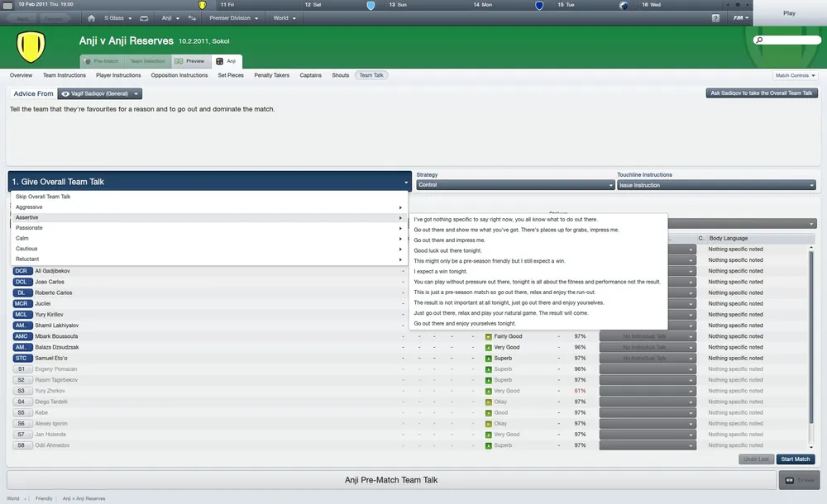Open the FM menu dropdown
This screenshot has width=827, height=504.
tap(740, 18)
